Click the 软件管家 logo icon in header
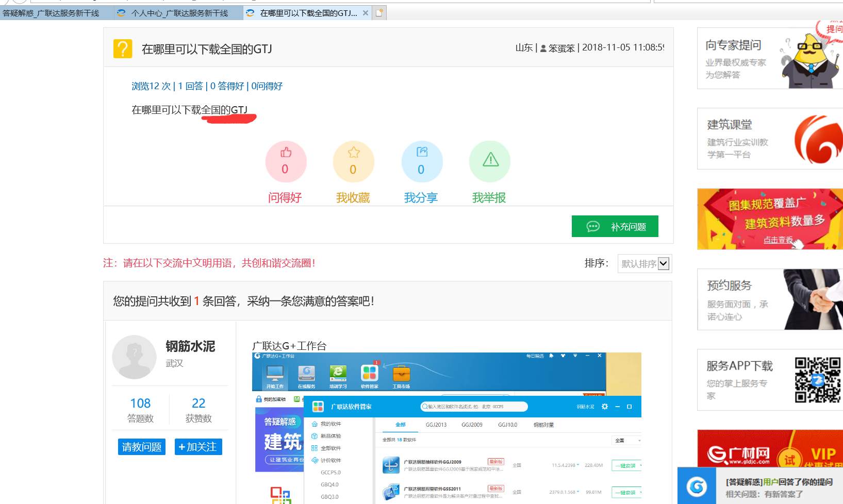 tap(318, 407)
